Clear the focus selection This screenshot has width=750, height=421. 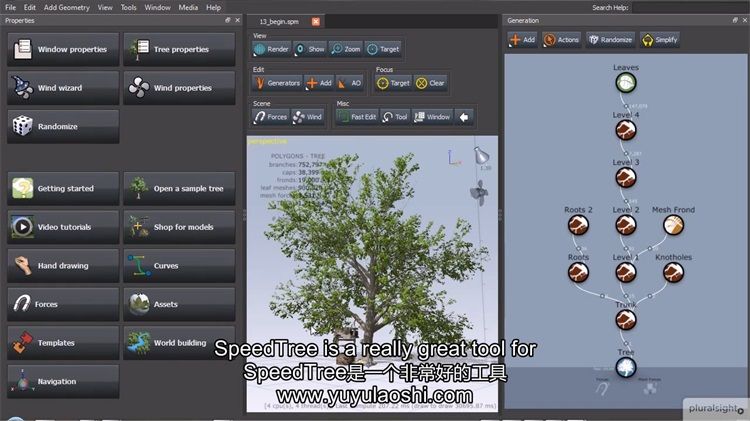click(430, 83)
